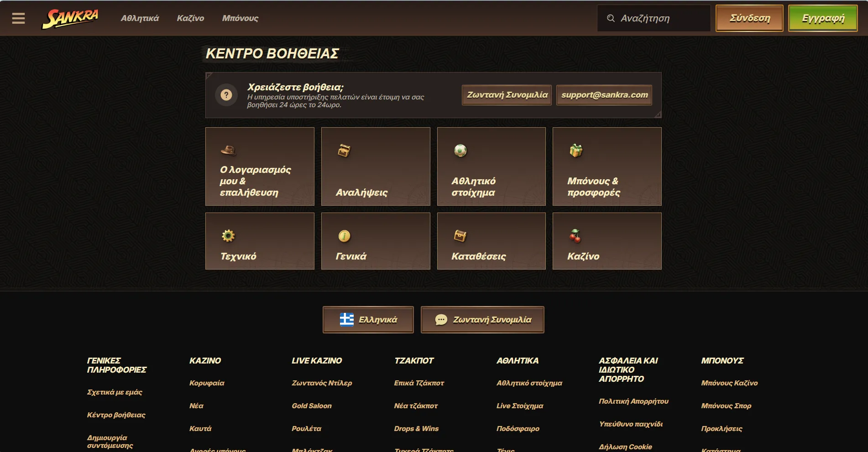
Task: Open the hamburger menu icon
Action: [x=18, y=18]
